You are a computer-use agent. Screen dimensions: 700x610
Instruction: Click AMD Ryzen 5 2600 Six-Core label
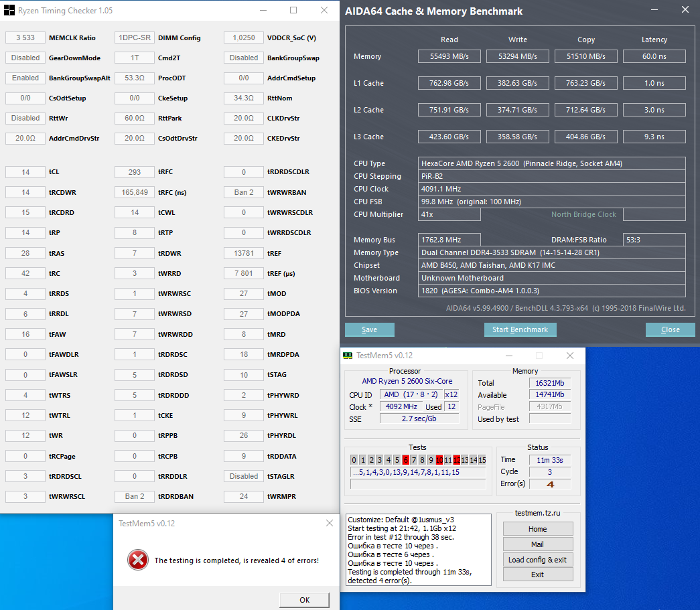[x=407, y=381]
